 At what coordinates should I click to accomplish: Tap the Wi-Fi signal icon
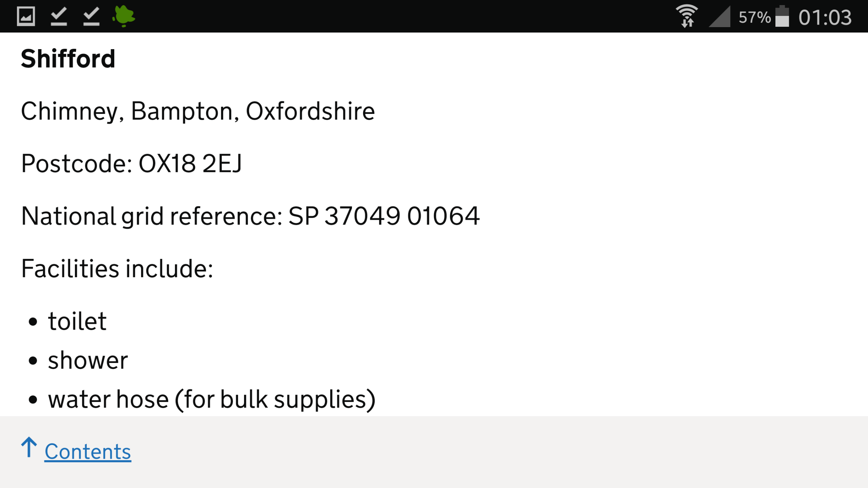687,16
